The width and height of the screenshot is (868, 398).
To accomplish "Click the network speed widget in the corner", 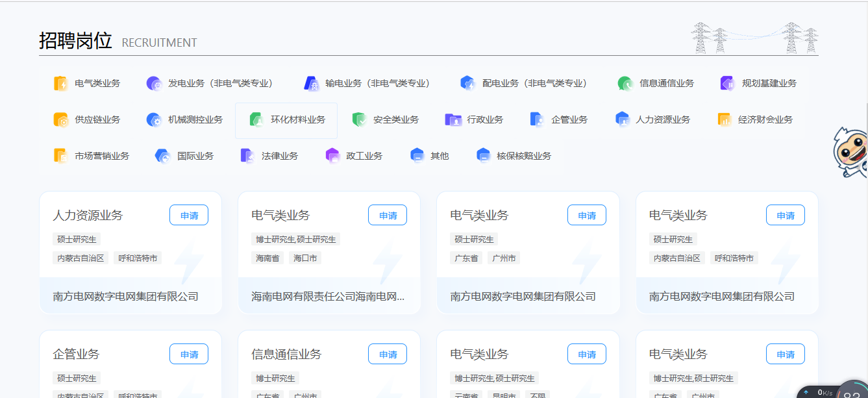I will pos(833,391).
